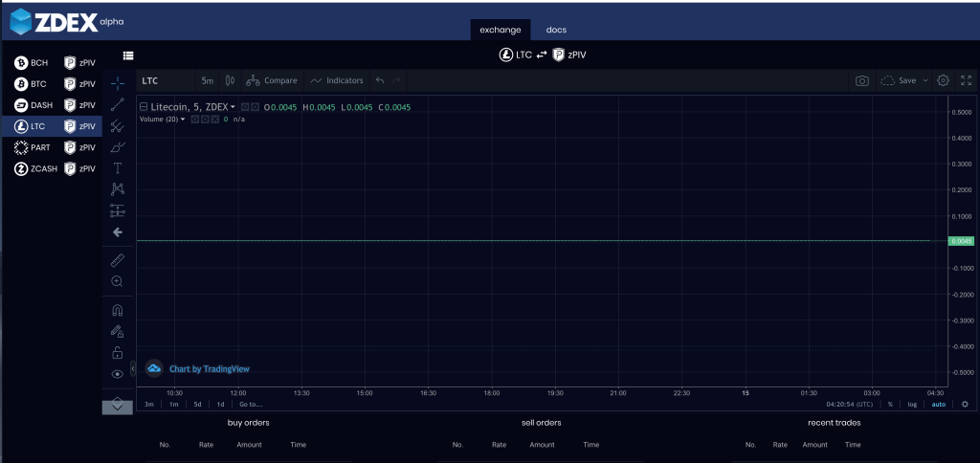
Task: Toggle percentage scale button
Action: 890,405
